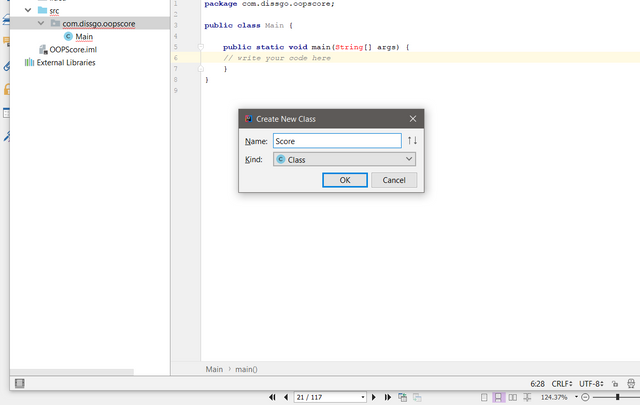This screenshot has width=640, height=405.
Task: Select External Libraries in project tree
Action: pos(66,62)
